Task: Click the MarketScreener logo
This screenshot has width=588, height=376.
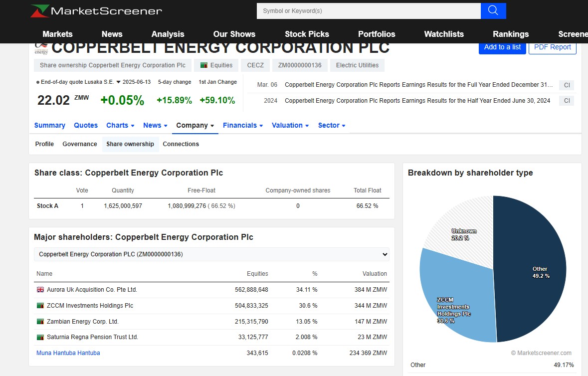Action: click(x=96, y=11)
